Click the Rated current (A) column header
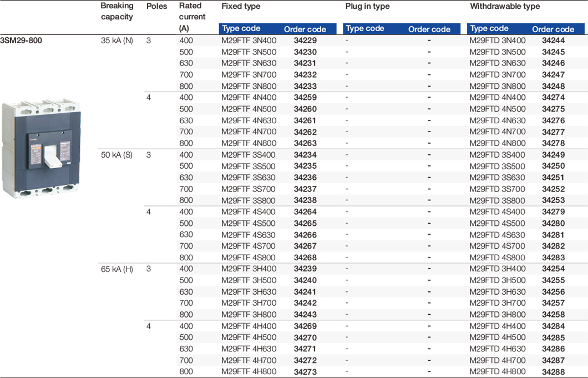Viewport: 588px width, 378px height. coord(192,17)
